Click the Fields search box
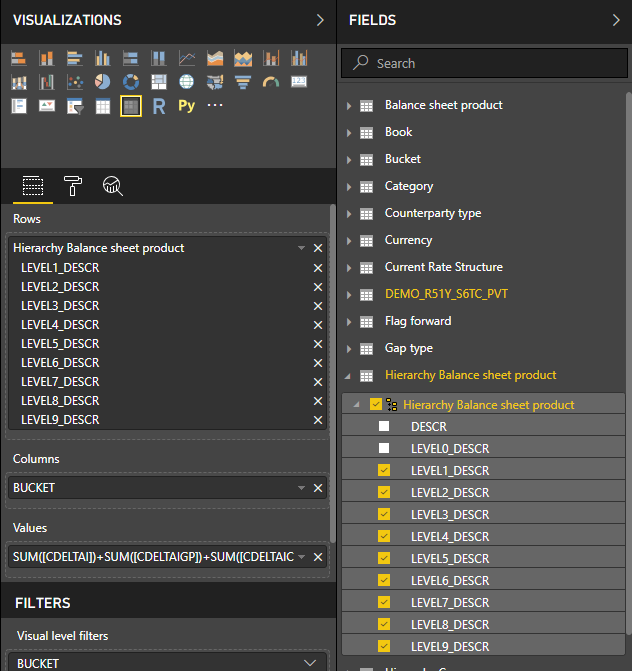This screenshot has height=671, width=632. 484,63
